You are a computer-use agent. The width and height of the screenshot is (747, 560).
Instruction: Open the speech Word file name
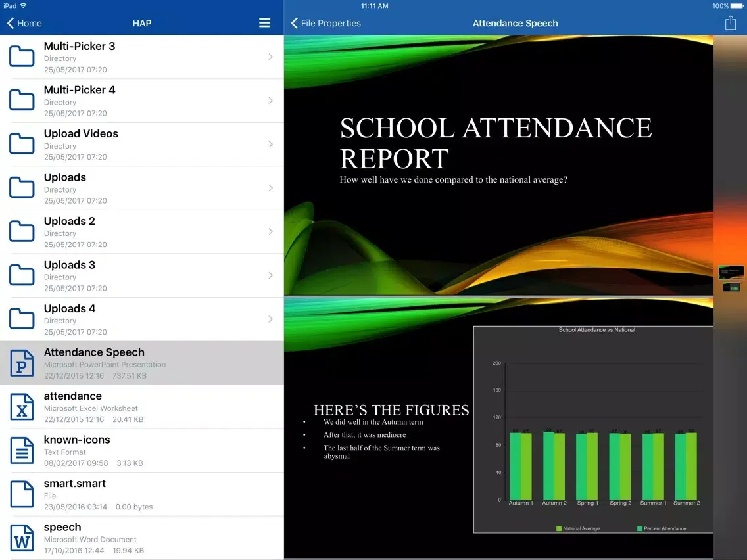(x=62, y=528)
